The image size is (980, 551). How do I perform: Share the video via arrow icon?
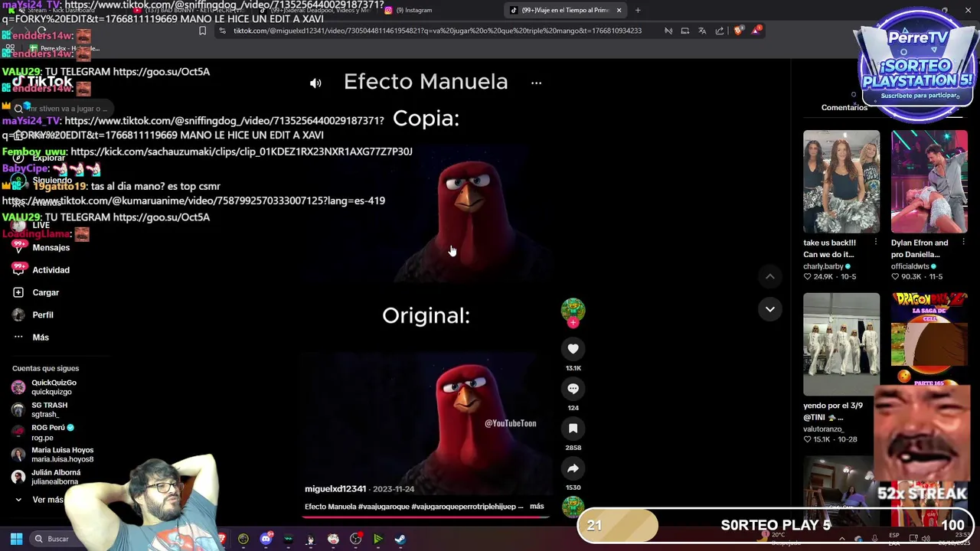[x=573, y=468]
